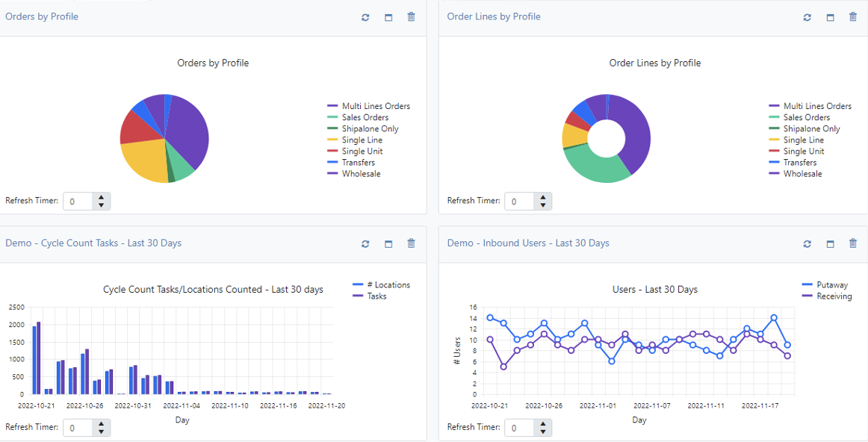This screenshot has height=442, width=868.
Task: Delete the Orders by Profile widget
Action: [411, 17]
